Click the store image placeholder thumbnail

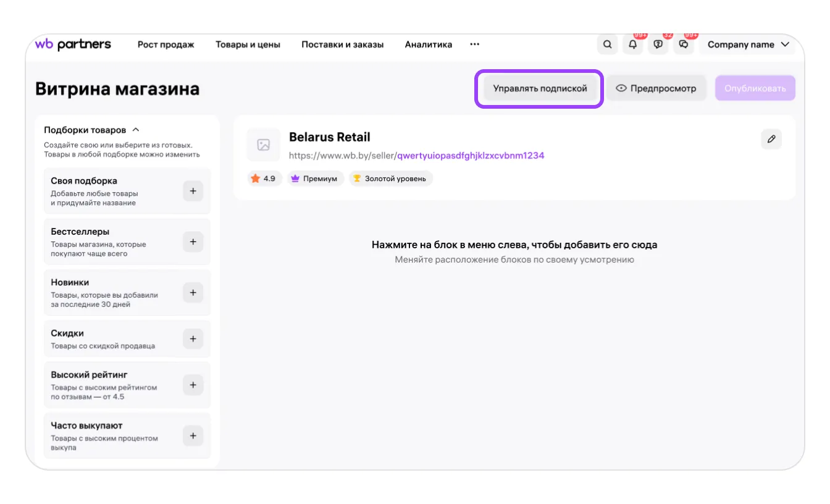tap(264, 145)
